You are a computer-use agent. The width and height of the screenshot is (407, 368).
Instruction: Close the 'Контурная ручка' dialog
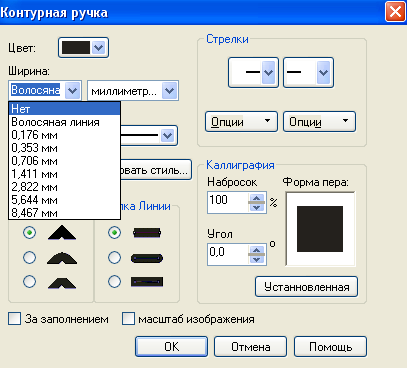(x=395, y=12)
